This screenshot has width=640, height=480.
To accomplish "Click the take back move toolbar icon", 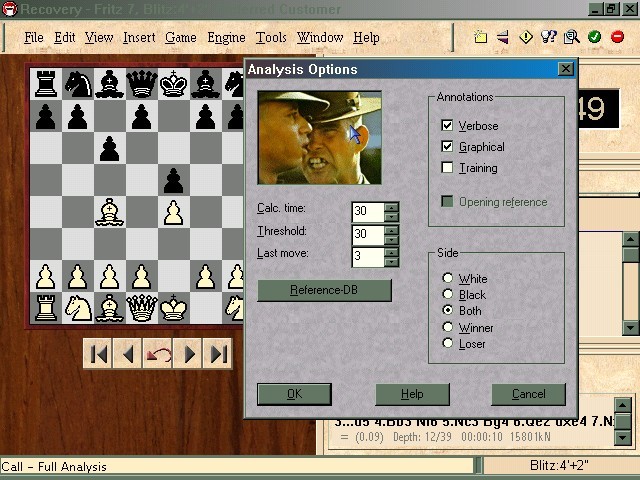I will [x=503, y=37].
